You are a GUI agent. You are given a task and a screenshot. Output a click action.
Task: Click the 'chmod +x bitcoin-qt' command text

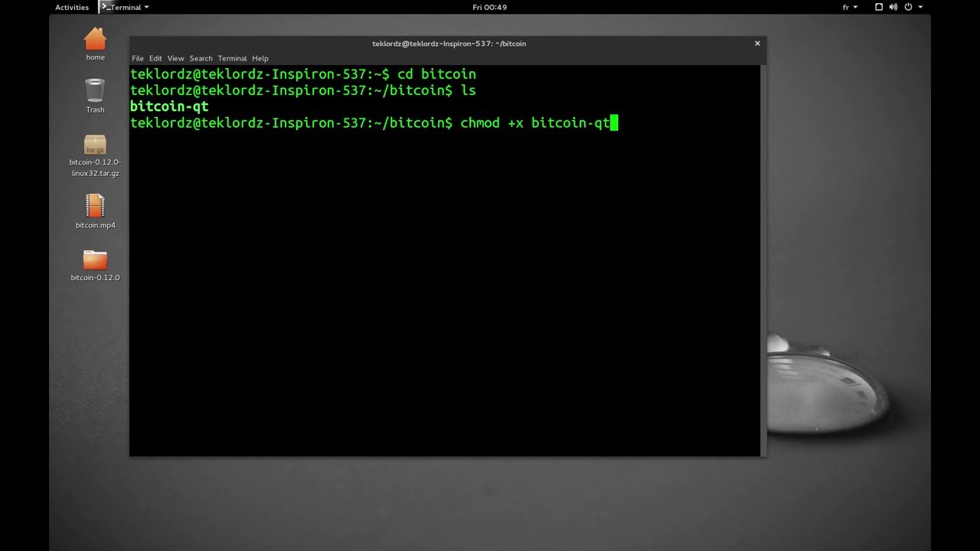point(535,122)
